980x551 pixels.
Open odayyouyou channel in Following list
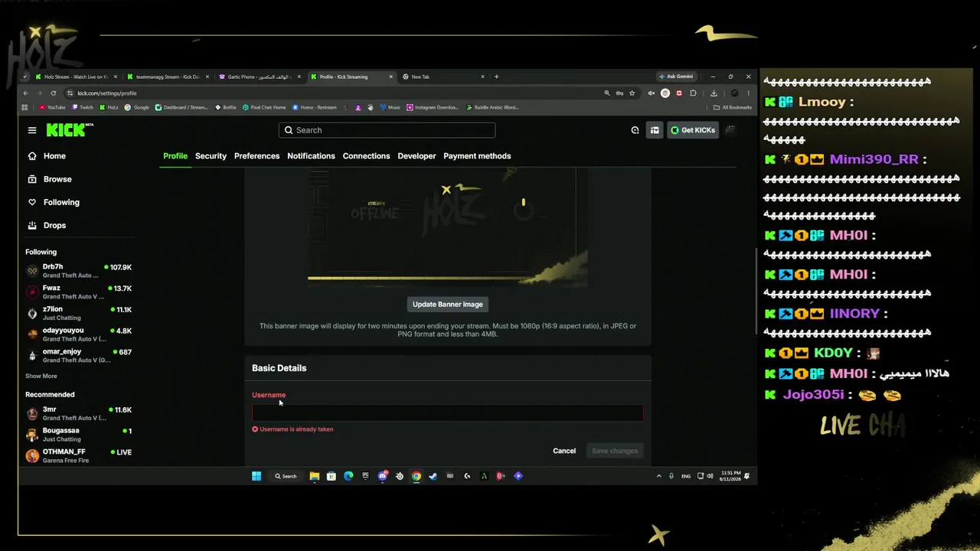click(78, 334)
